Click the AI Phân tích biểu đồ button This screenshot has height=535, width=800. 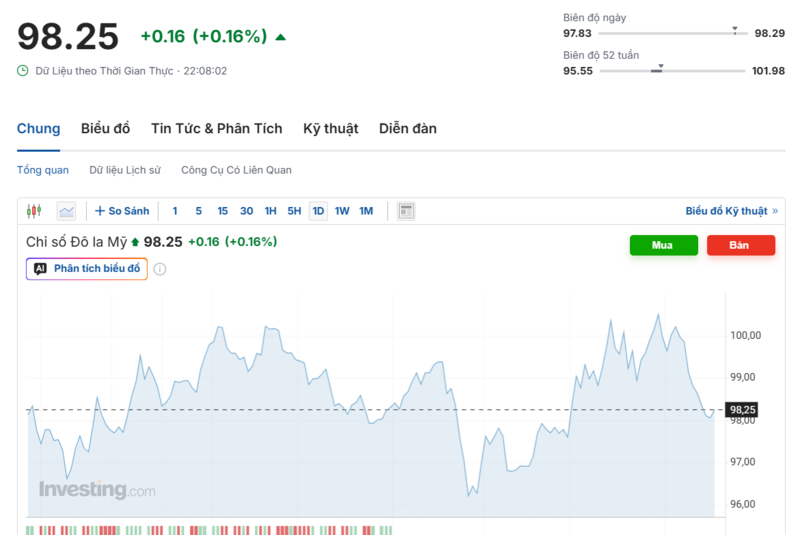pos(87,269)
